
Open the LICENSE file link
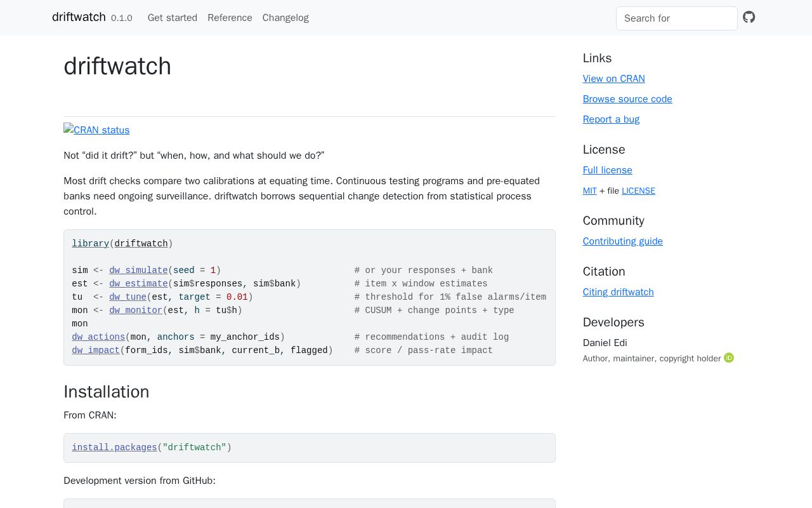(638, 190)
